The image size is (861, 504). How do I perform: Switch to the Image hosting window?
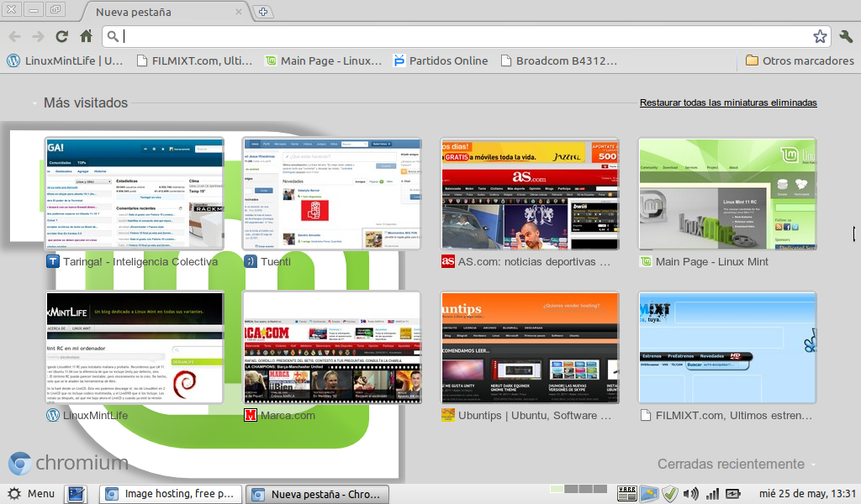(171, 494)
